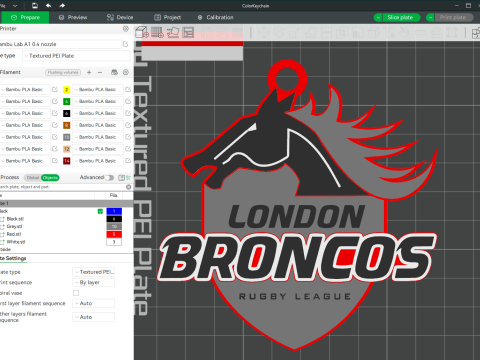This screenshot has height=360, width=480.
Task: Click the Save project icon
Action: tap(35, 5)
